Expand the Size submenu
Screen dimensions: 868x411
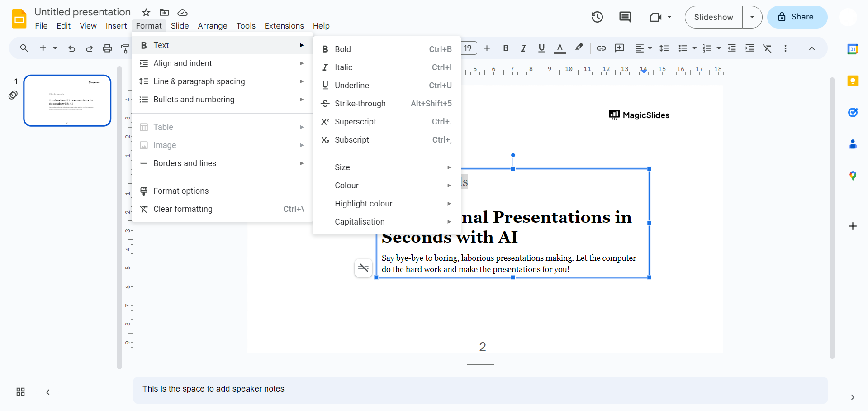point(387,167)
